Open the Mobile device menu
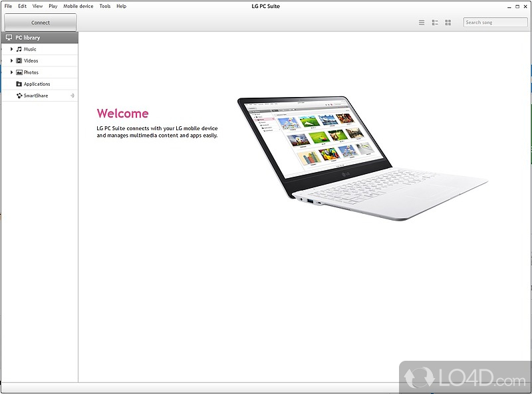The width and height of the screenshot is (532, 394). 78,6
